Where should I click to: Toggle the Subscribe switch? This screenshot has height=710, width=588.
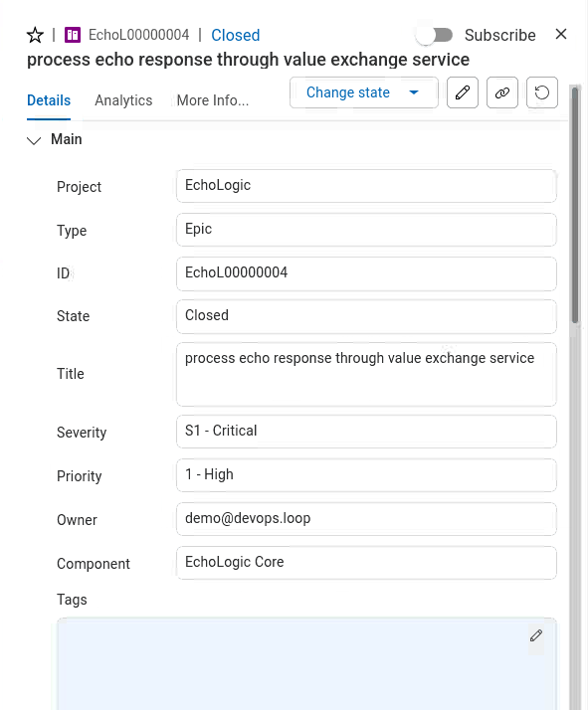coord(435,35)
